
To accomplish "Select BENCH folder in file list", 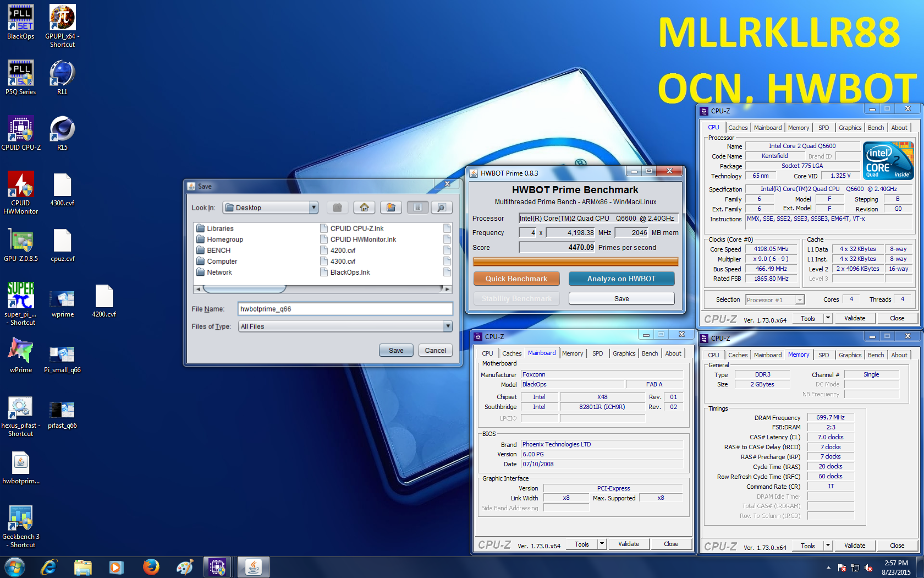I will [214, 250].
